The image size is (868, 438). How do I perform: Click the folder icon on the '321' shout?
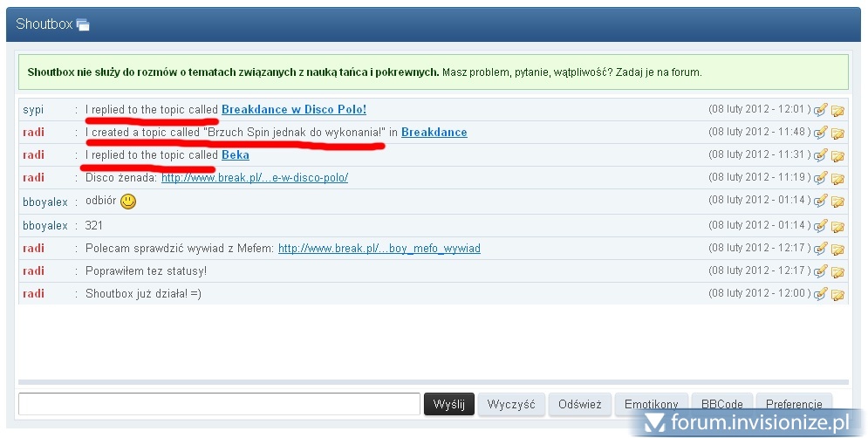(x=837, y=227)
